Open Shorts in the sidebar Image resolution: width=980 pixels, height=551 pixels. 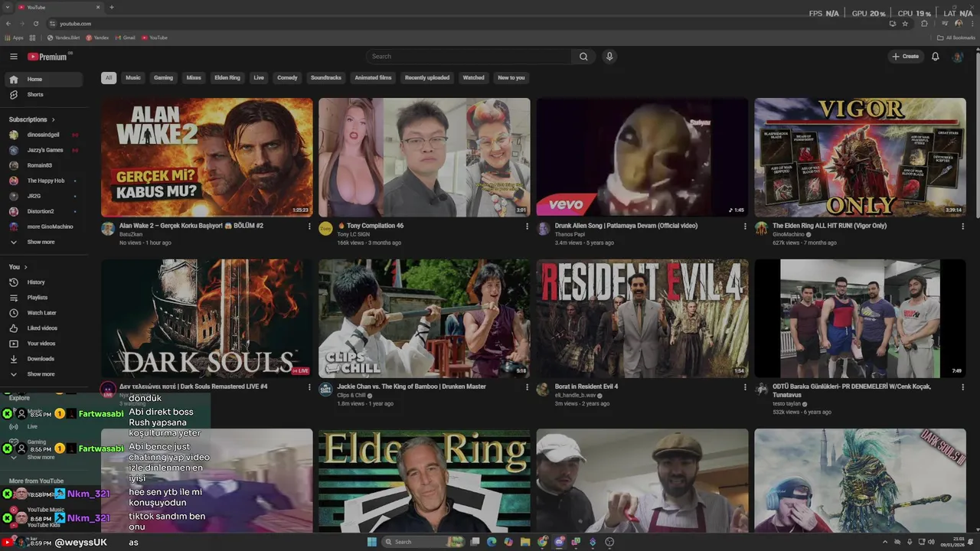click(44, 95)
